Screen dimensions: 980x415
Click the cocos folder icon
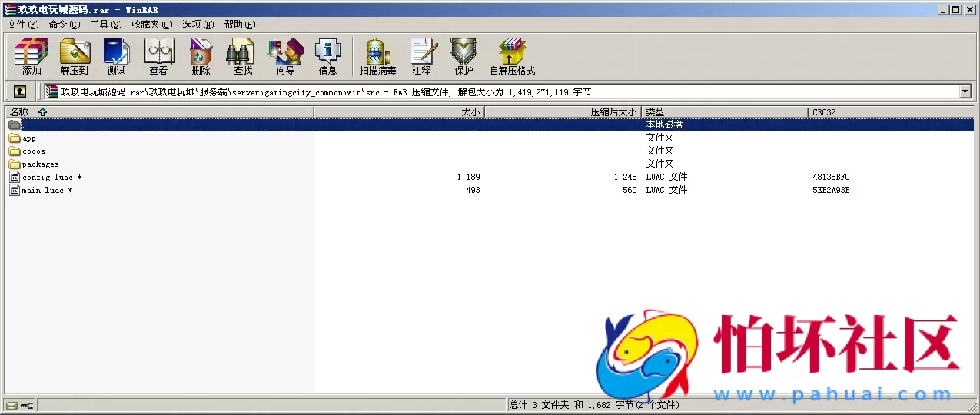point(15,151)
